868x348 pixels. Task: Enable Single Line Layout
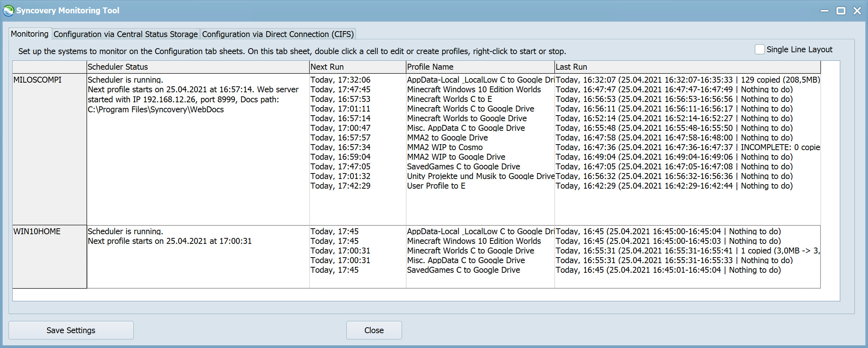(759, 49)
